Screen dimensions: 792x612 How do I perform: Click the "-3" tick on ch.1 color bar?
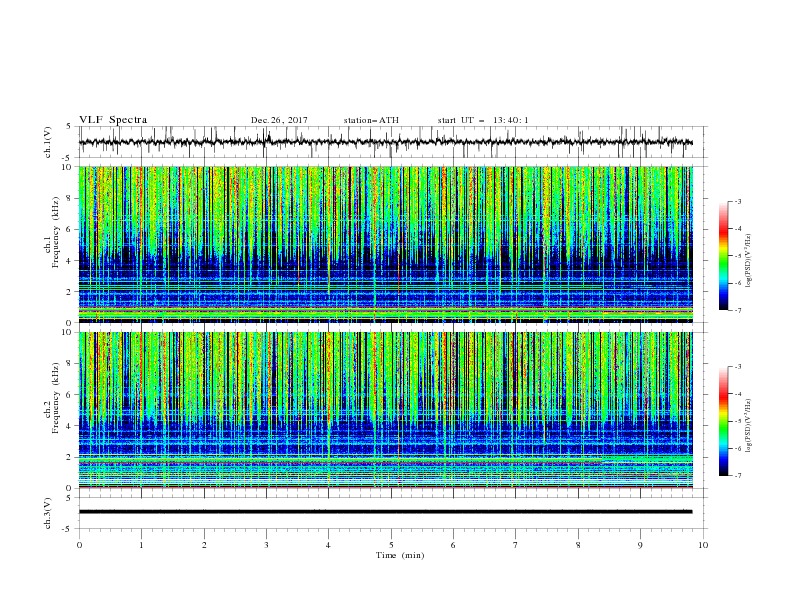[x=737, y=201]
